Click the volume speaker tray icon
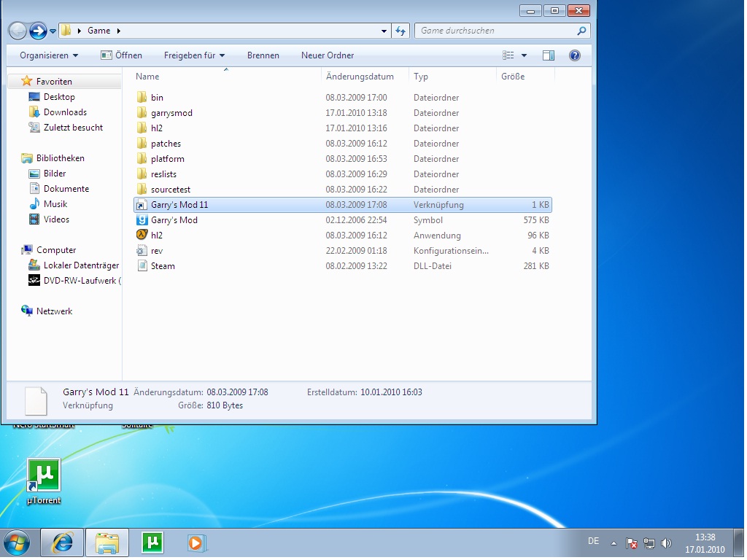This screenshot has height=560, width=747. point(665,543)
